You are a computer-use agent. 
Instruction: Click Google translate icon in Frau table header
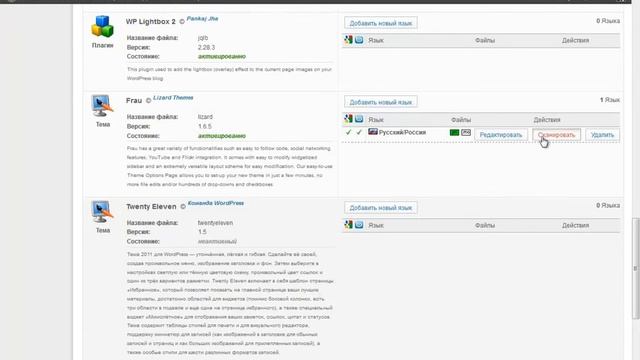[348, 119]
